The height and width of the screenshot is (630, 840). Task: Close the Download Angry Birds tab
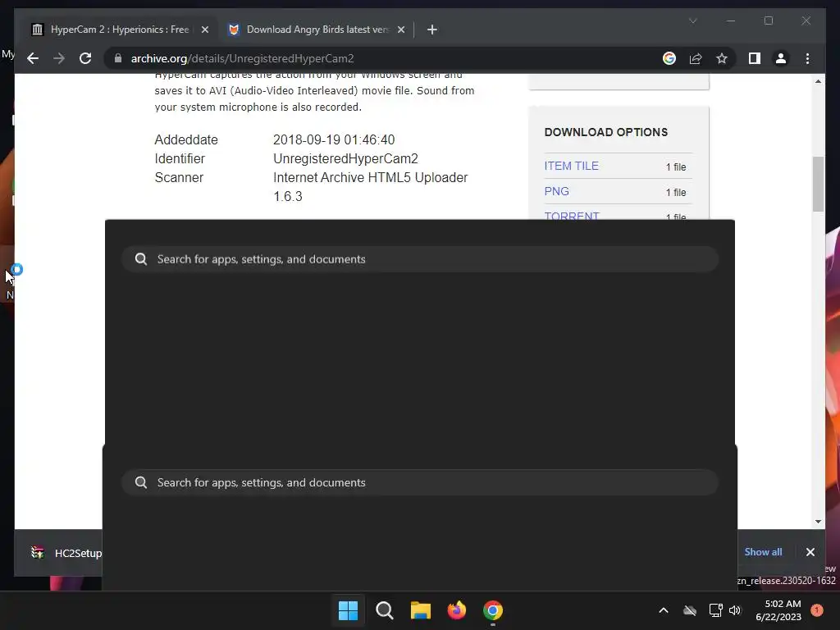[x=400, y=30]
